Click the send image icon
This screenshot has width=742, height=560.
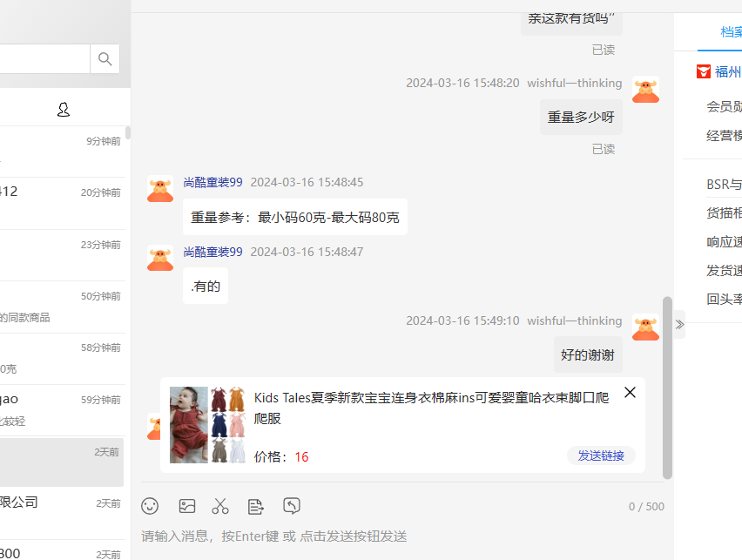pos(187,506)
